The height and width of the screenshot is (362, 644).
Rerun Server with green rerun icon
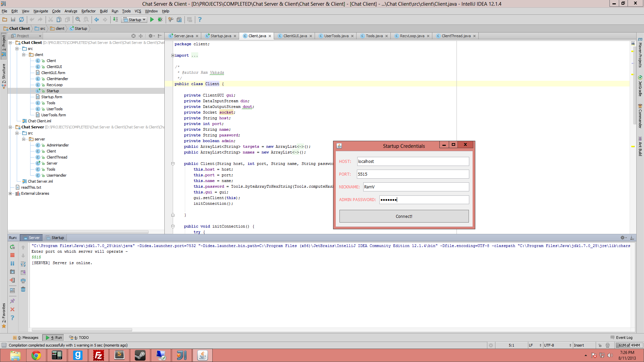[x=12, y=247]
